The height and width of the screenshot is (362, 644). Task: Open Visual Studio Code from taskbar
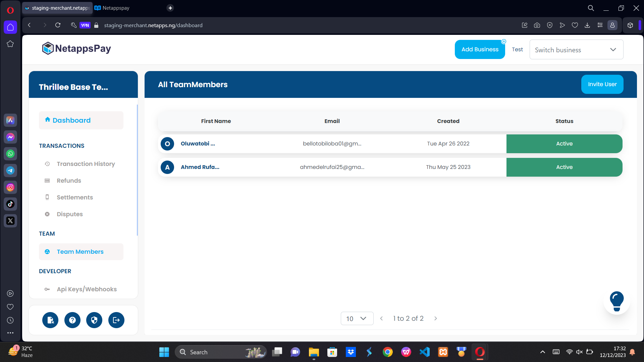tap(424, 352)
